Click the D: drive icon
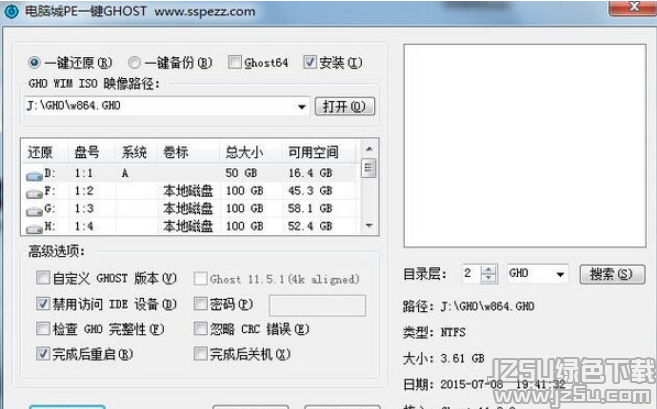 [x=34, y=176]
